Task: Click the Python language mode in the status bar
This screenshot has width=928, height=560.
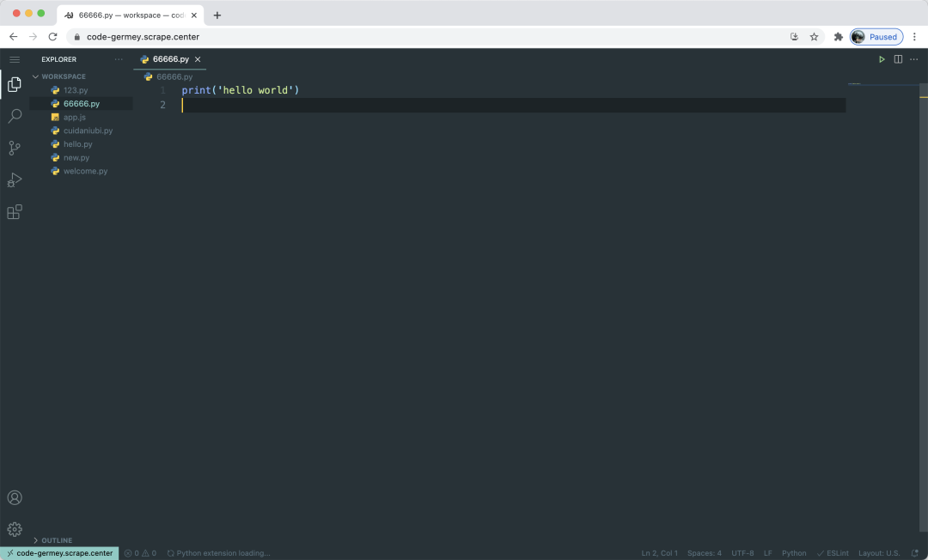Action: [x=793, y=552]
